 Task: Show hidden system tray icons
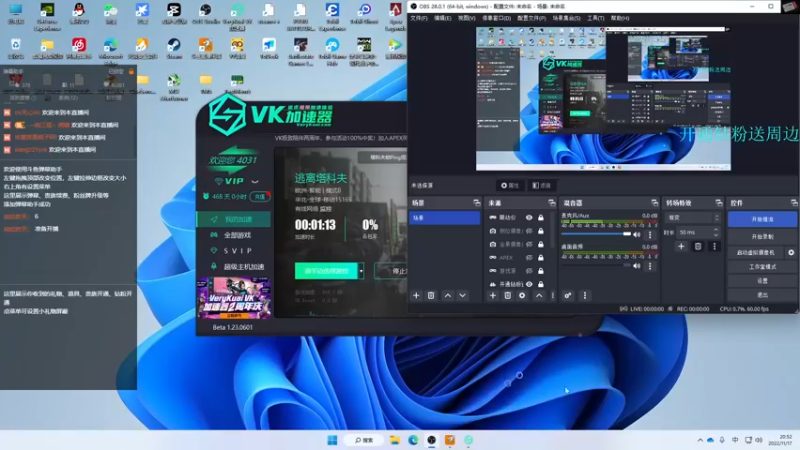pyautogui.click(x=700, y=440)
